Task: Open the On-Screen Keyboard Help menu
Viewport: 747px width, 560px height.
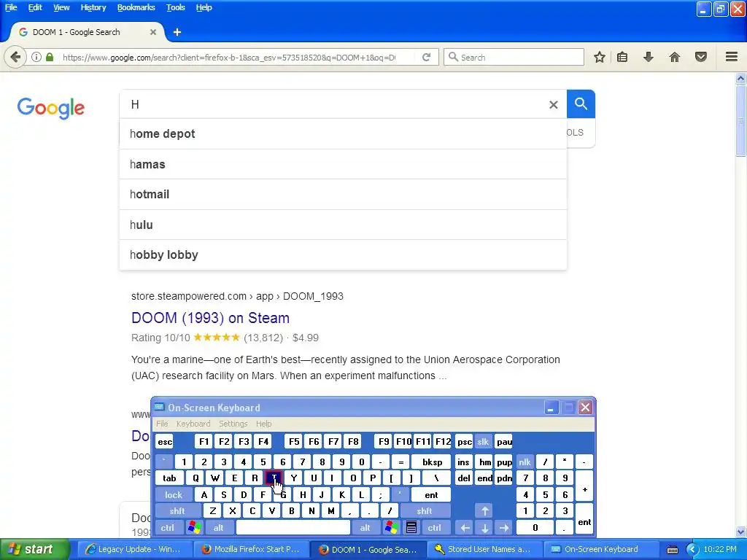Action: tap(263, 424)
